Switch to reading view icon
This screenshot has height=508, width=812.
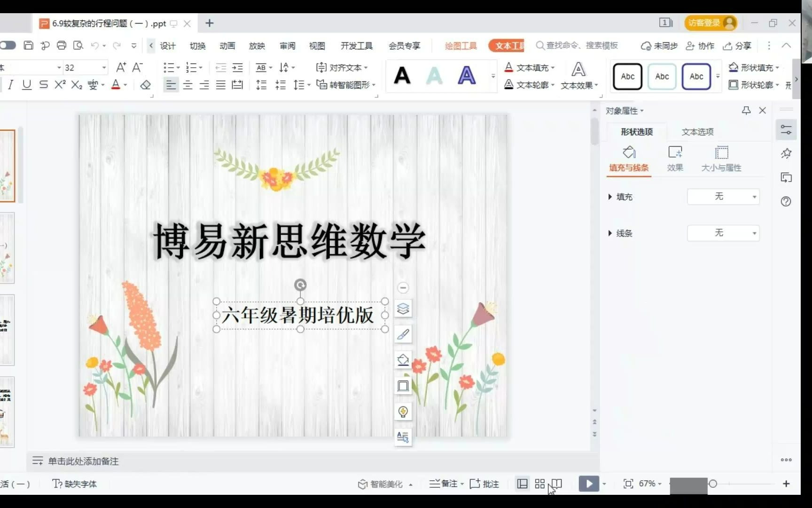pyautogui.click(x=557, y=484)
